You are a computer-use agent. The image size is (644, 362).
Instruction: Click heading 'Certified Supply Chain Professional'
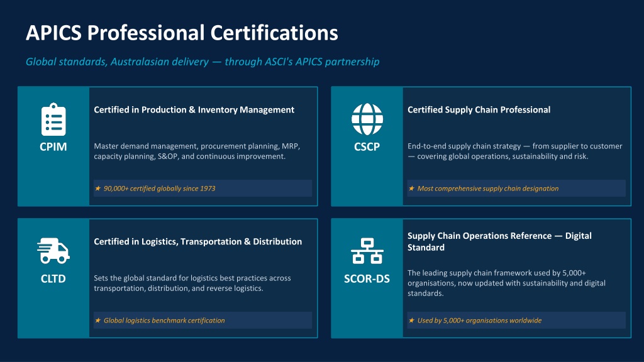(x=479, y=109)
